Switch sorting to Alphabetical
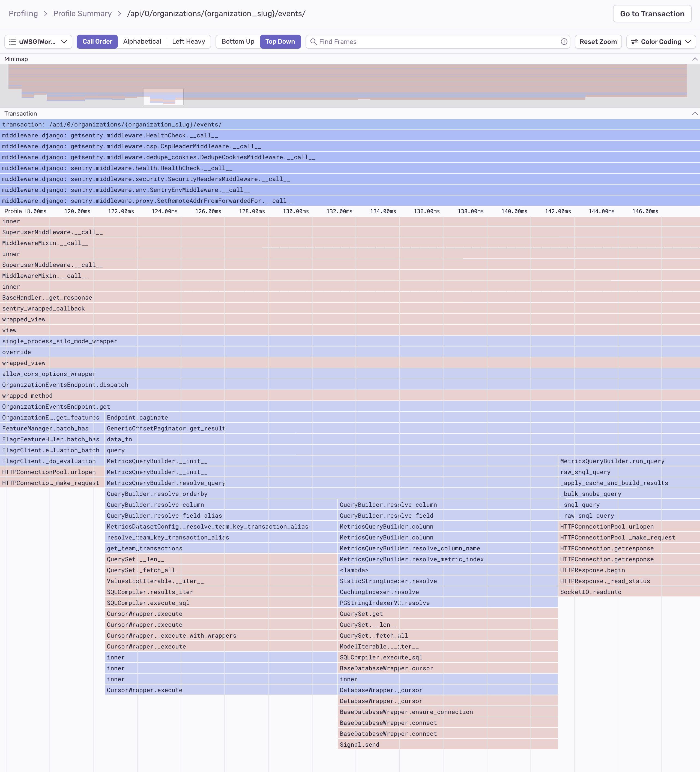Image resolution: width=700 pixels, height=772 pixels. tap(142, 42)
